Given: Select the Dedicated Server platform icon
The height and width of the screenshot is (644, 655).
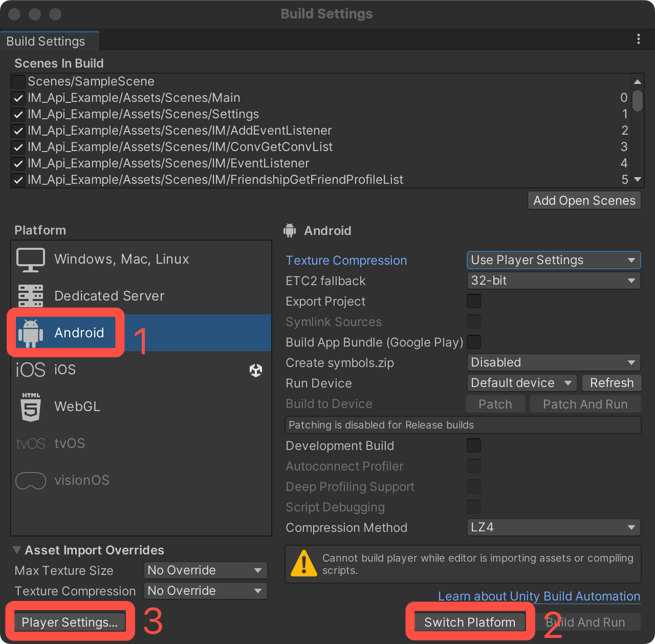Looking at the screenshot, I should (31, 296).
